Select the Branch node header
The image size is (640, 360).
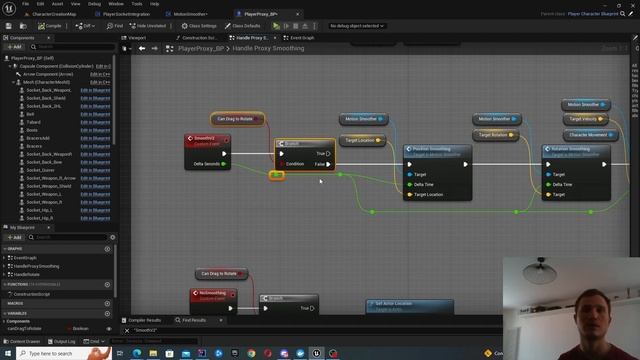click(x=305, y=144)
